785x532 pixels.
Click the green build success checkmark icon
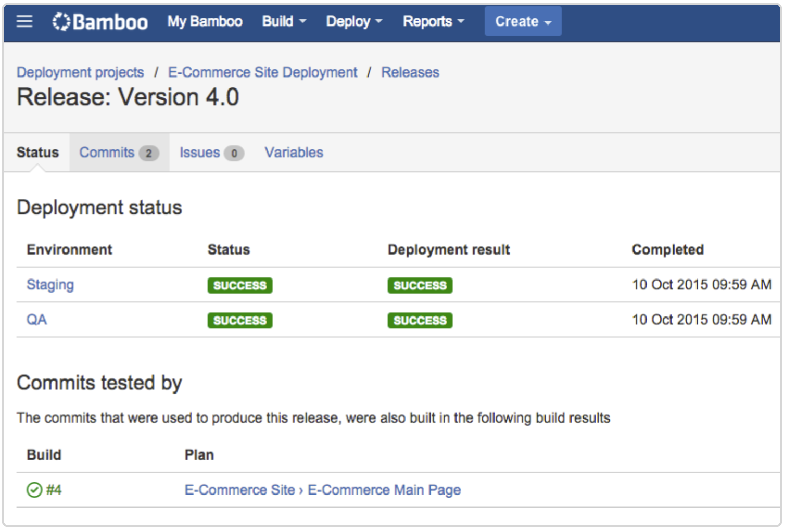(x=34, y=490)
